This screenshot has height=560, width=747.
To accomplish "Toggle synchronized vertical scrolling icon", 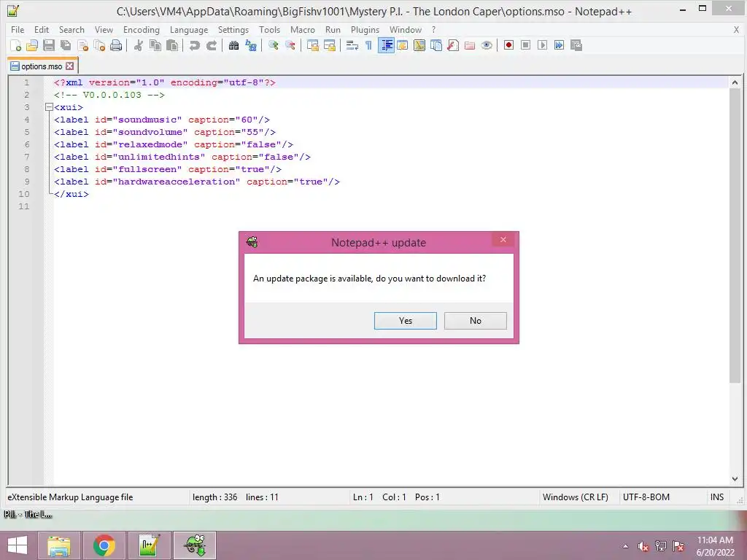I will click(x=313, y=46).
